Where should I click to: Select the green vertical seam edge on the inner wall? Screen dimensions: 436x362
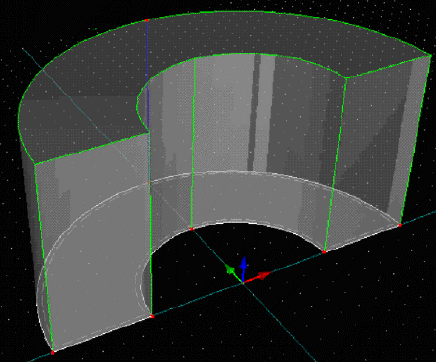(x=193, y=143)
